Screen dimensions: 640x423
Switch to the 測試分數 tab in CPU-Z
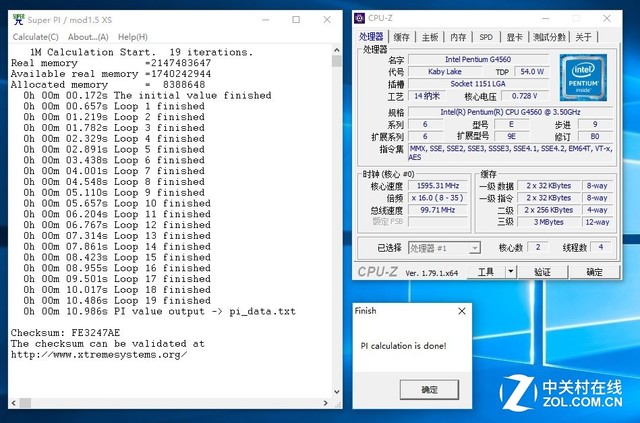coord(549,37)
